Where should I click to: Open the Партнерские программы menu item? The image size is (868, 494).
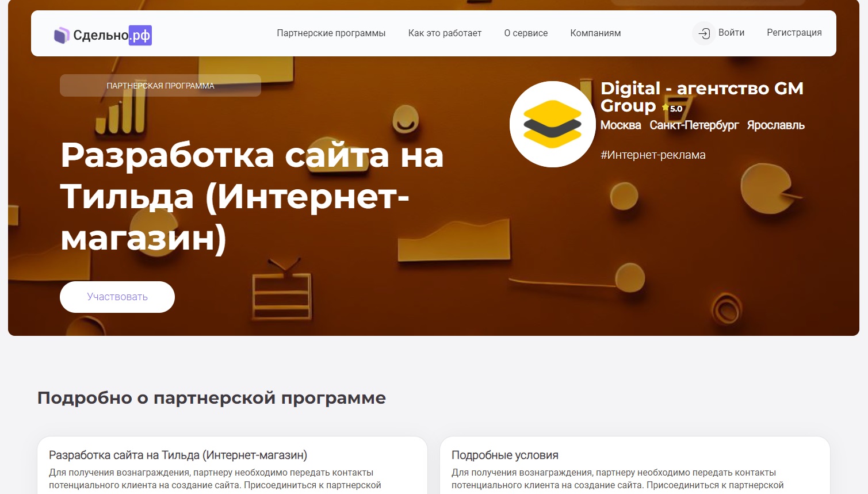331,33
